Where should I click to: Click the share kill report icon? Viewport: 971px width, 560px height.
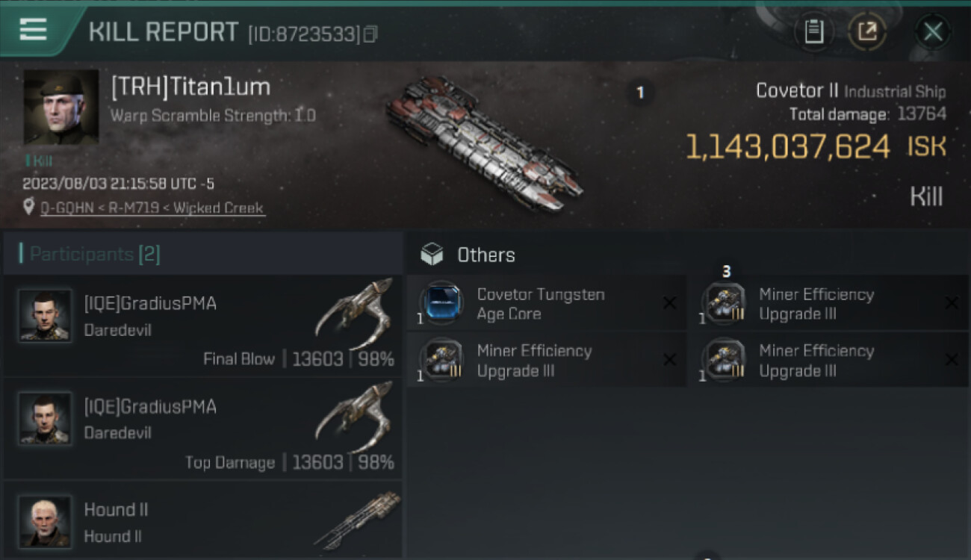coord(867,32)
